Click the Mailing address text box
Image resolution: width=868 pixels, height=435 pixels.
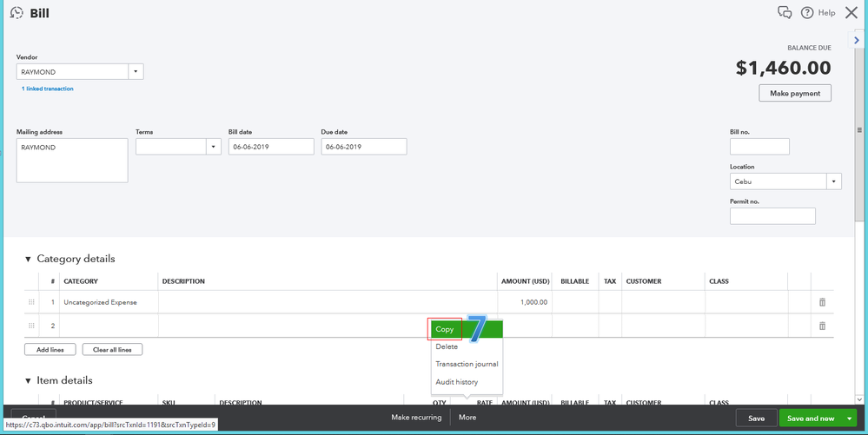(72, 161)
